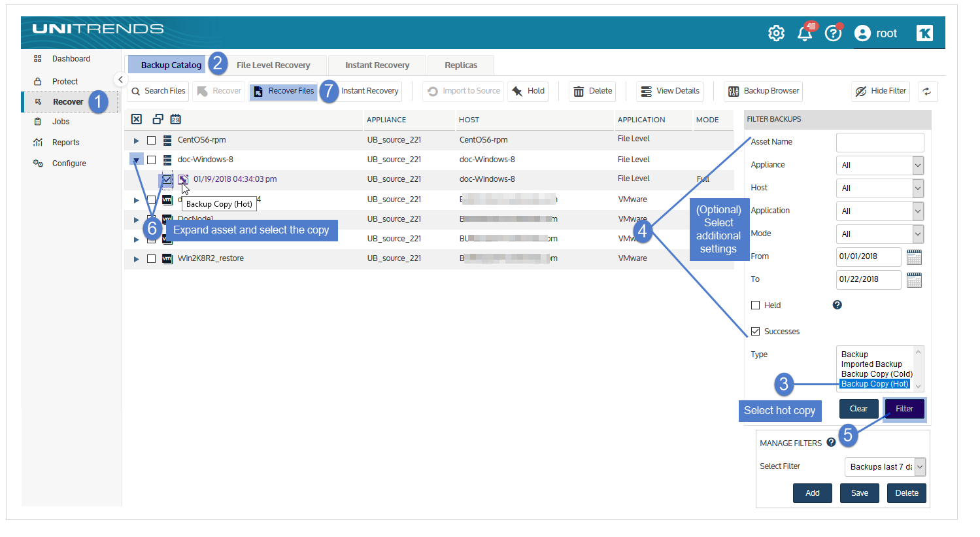
Task: Select Imported Backup in Type list
Action: [x=871, y=364]
